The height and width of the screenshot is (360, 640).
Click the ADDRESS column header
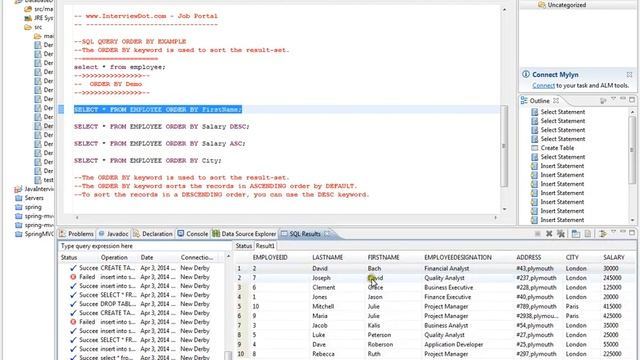click(x=529, y=258)
